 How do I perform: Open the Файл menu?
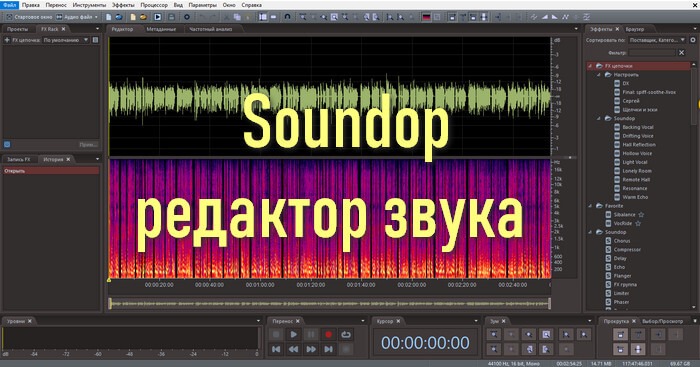(x=9, y=5)
